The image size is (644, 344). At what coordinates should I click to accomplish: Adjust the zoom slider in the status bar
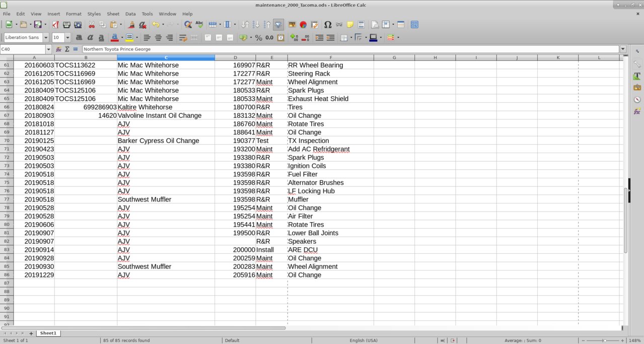pyautogui.click(x=604, y=340)
